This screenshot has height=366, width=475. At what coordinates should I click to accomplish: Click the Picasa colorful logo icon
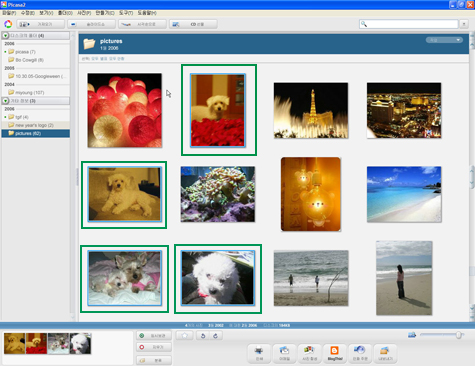click(8, 24)
